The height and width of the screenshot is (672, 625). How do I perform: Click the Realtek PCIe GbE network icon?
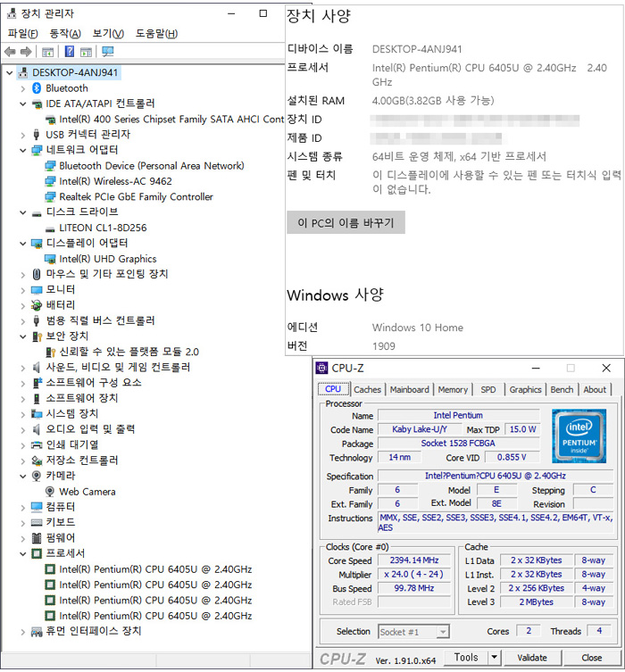[50, 197]
